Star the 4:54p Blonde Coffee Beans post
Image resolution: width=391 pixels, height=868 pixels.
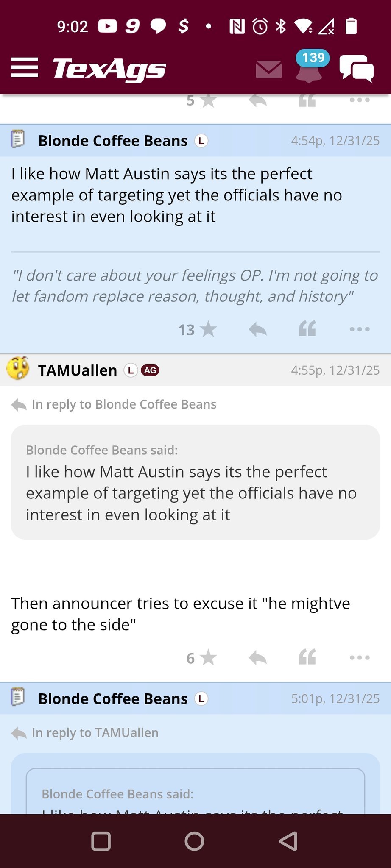coord(208,329)
